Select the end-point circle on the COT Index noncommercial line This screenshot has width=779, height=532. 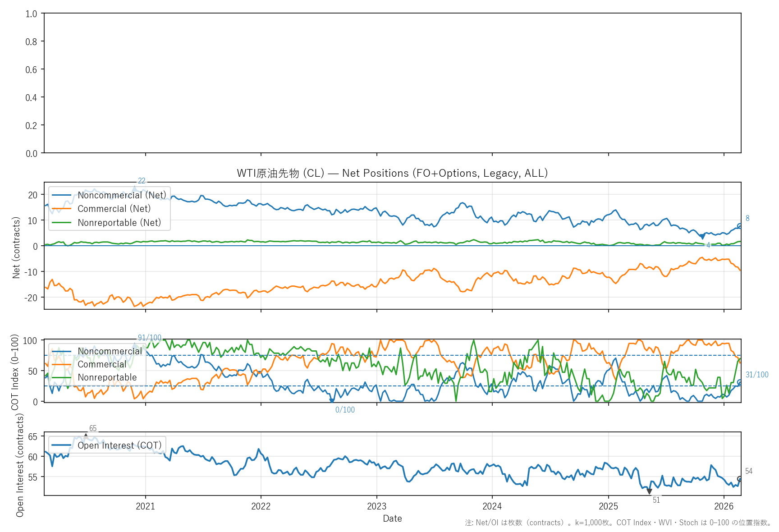click(739, 382)
